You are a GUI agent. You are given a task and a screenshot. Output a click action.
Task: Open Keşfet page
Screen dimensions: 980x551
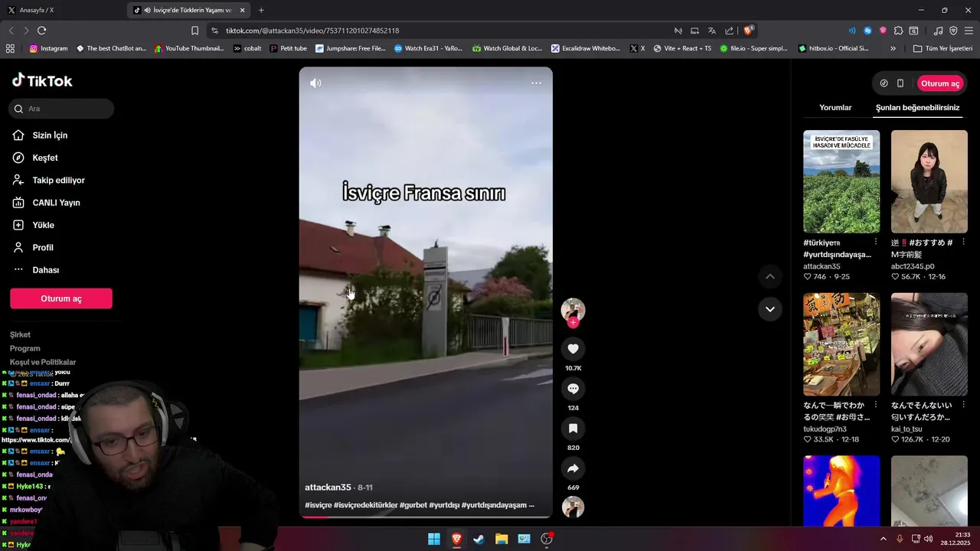click(x=45, y=158)
